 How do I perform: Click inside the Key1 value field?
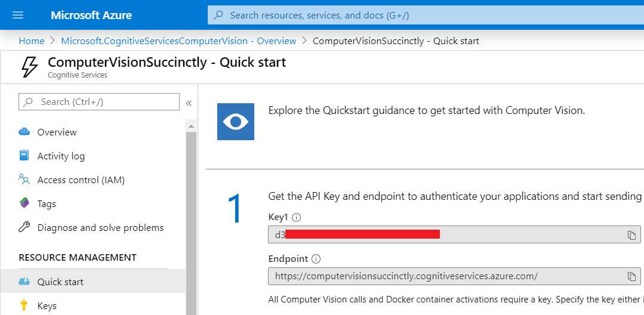(454, 234)
